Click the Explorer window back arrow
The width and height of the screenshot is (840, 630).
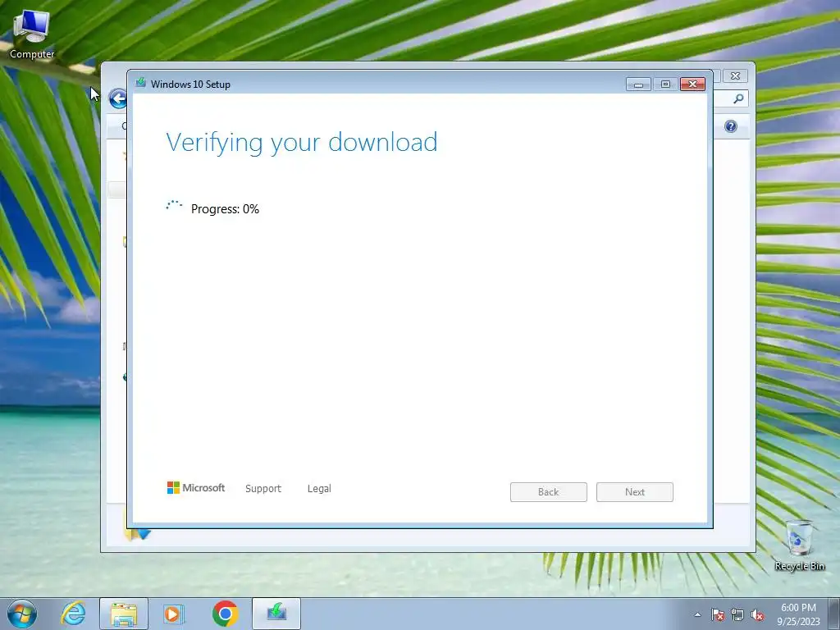[118, 98]
